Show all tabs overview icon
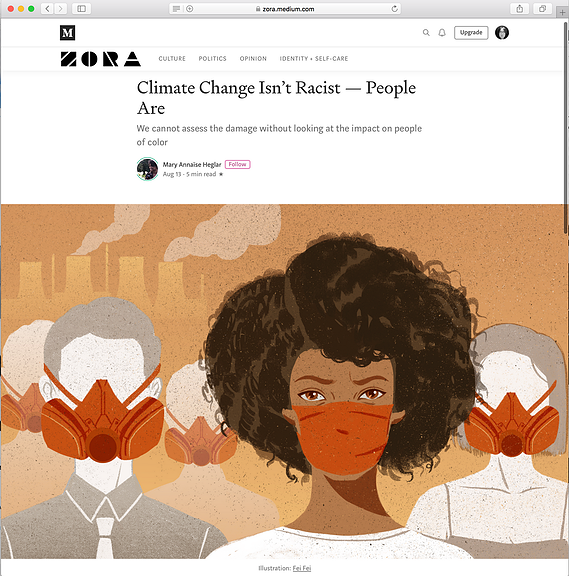 tap(542, 9)
